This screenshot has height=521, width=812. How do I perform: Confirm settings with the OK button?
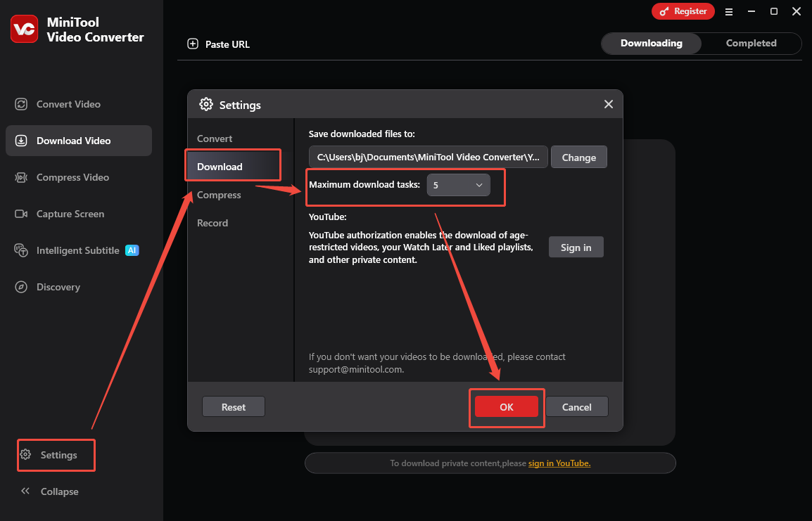[x=507, y=406]
